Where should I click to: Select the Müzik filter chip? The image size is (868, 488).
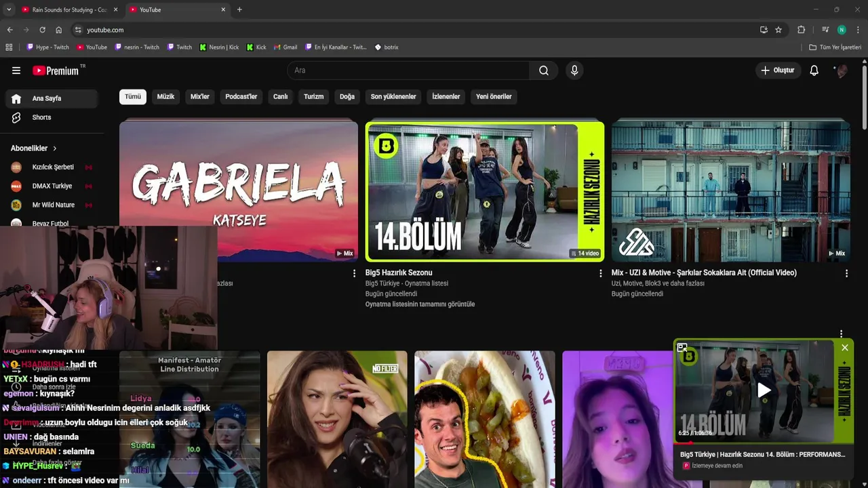pos(165,96)
